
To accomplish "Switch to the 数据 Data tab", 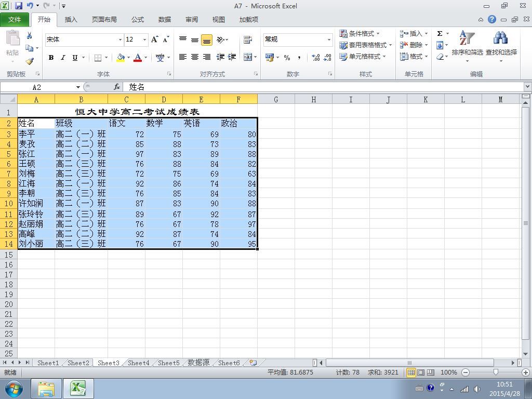I will point(165,20).
